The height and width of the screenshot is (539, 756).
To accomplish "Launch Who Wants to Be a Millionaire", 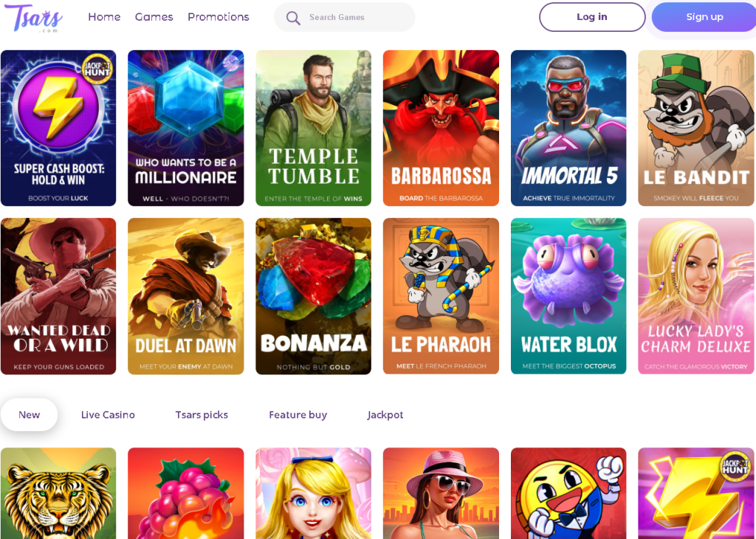I will click(x=185, y=128).
